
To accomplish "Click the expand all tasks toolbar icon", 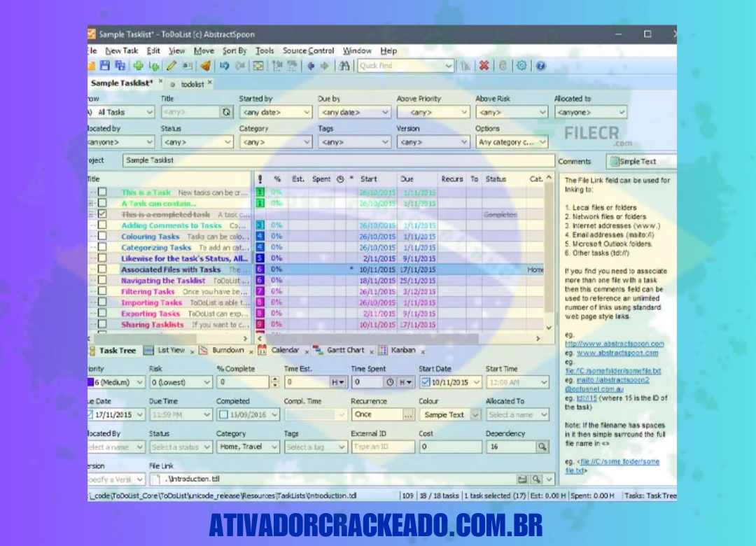I will tap(276, 66).
